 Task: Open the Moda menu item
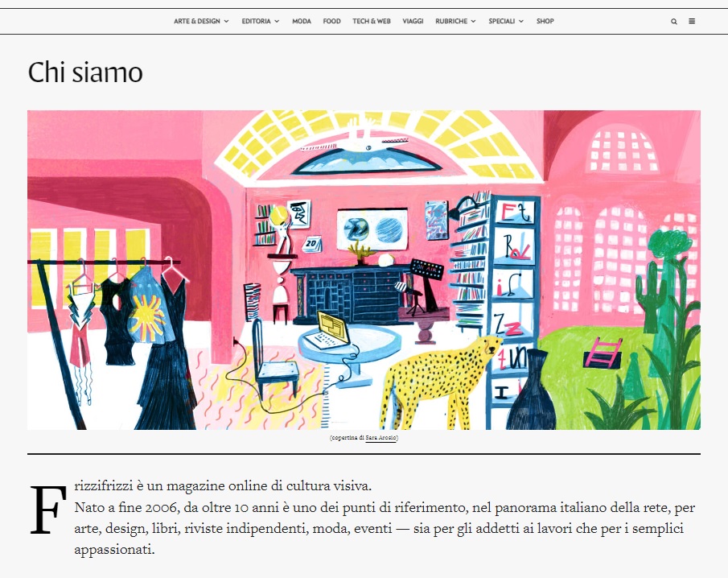tap(302, 21)
